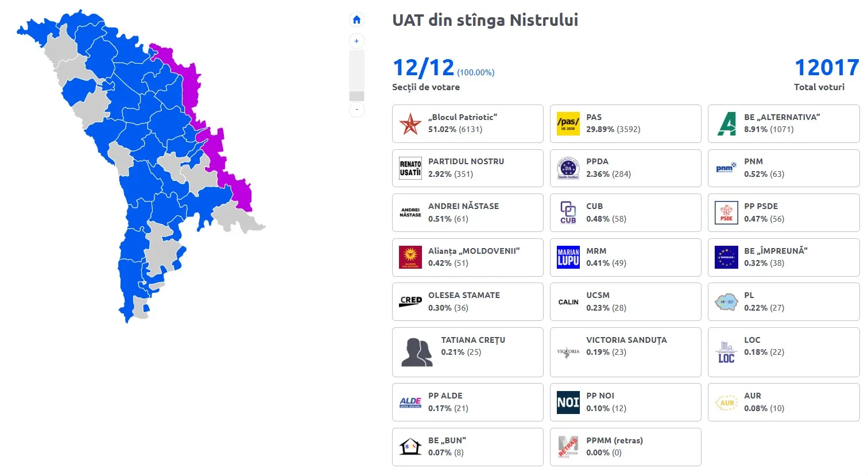
Task: Click the Renato Usatîi party logo
Action: point(410,168)
